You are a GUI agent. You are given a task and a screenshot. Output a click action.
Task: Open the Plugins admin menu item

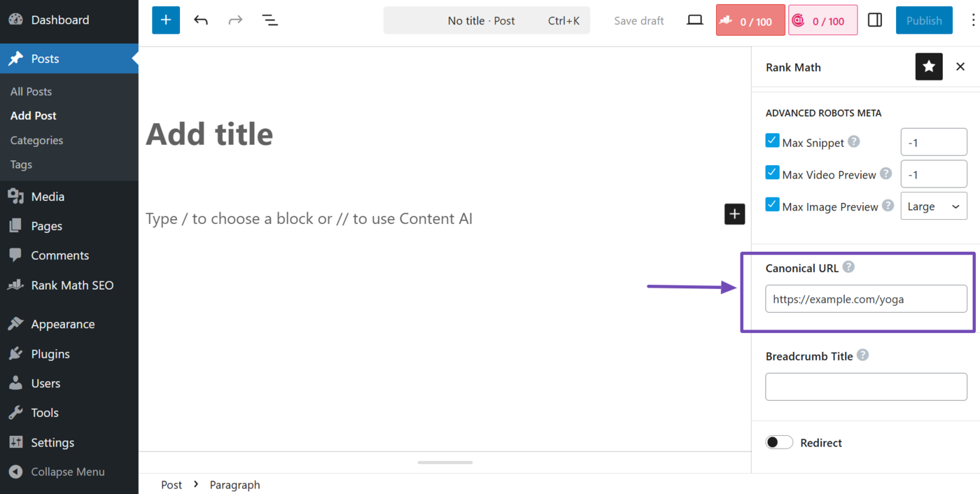coord(50,354)
